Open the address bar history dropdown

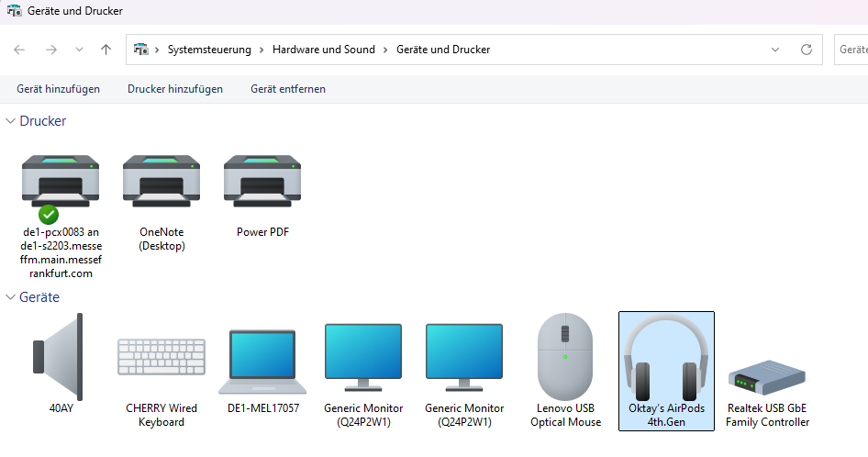click(775, 50)
